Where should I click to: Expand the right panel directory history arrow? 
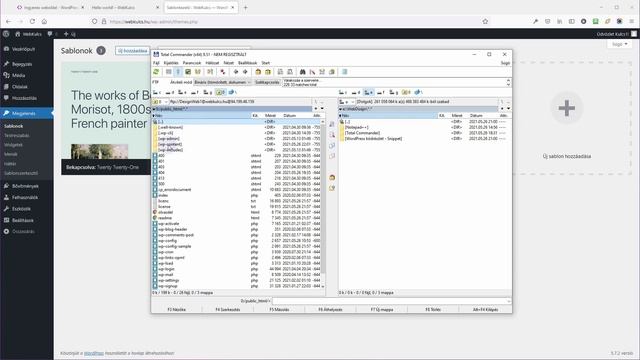[x=508, y=109]
